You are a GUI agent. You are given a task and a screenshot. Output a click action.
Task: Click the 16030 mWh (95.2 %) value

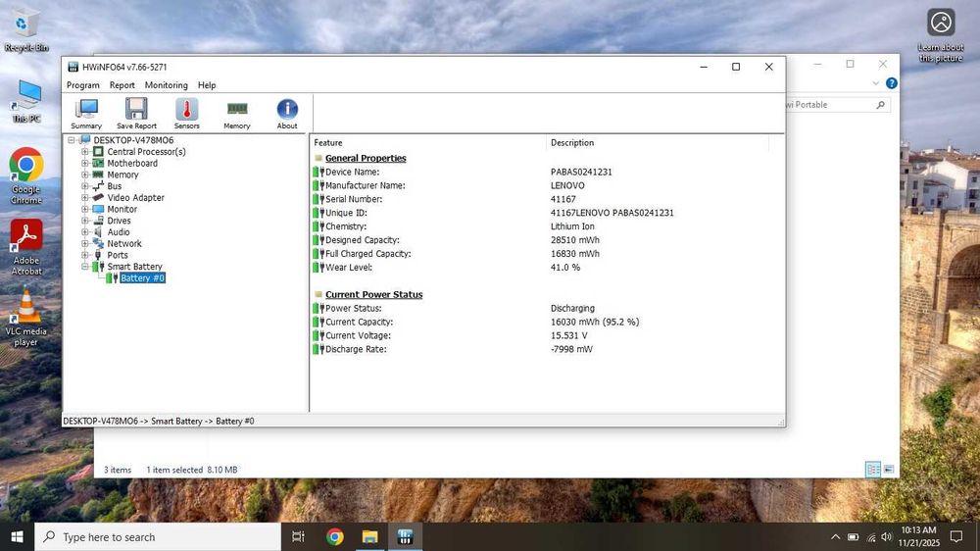595,323
